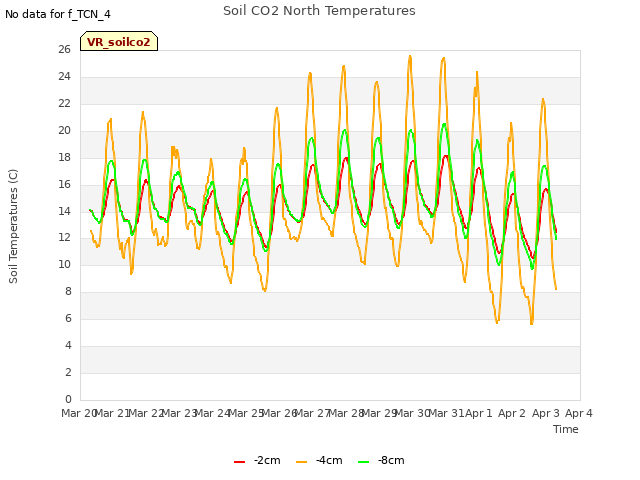Click the 20 y-axis tick label
Image resolution: width=640 pixels, height=480 pixels.
click(64, 131)
